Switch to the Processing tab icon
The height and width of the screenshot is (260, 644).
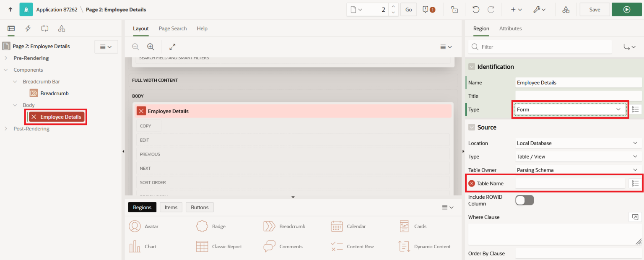44,28
